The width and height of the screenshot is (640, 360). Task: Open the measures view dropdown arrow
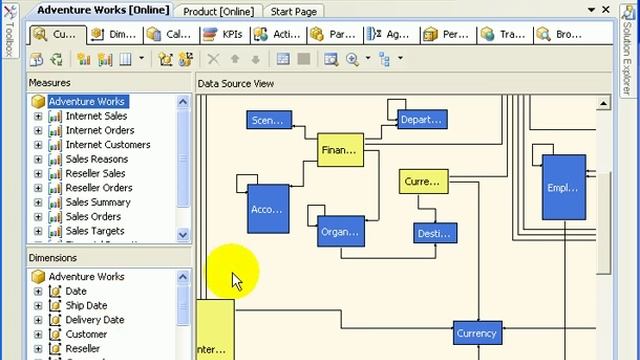(x=141, y=58)
